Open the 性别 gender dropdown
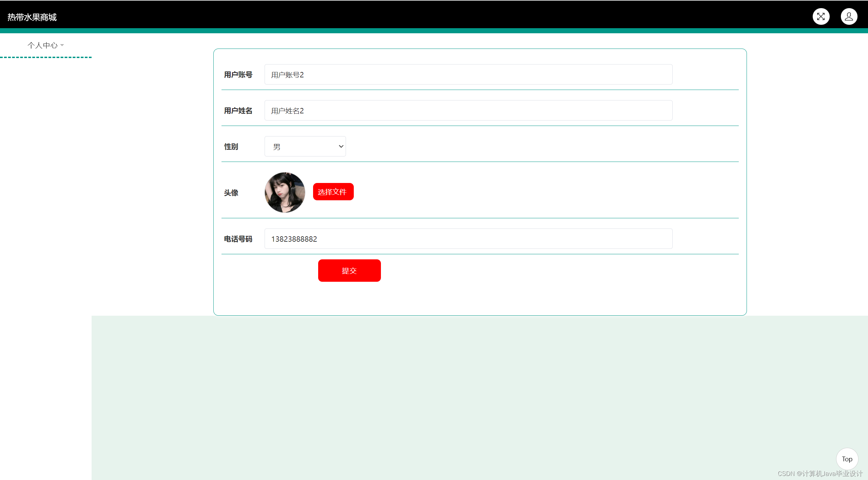This screenshot has height=480, width=868. coord(305,146)
